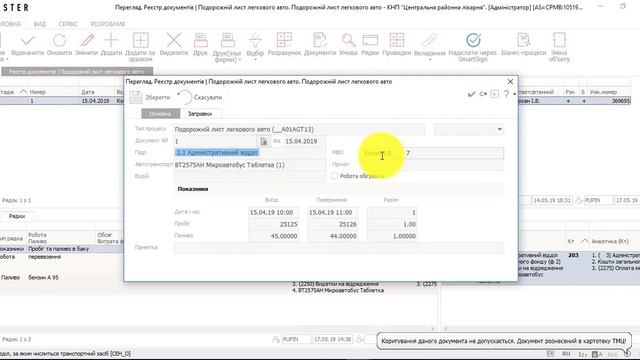Click the user icon beside PUPIN in status row
Viewport: 640px width, 360px height.
(x=276, y=340)
